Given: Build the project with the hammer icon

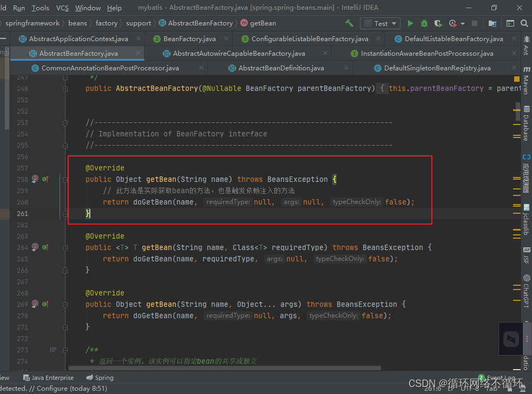Looking at the screenshot, I should [x=349, y=23].
